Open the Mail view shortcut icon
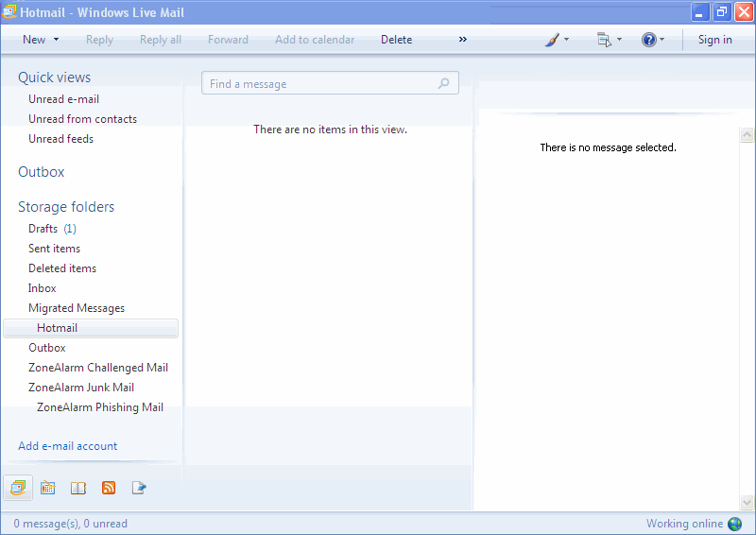The width and height of the screenshot is (756, 535). pyautogui.click(x=18, y=488)
